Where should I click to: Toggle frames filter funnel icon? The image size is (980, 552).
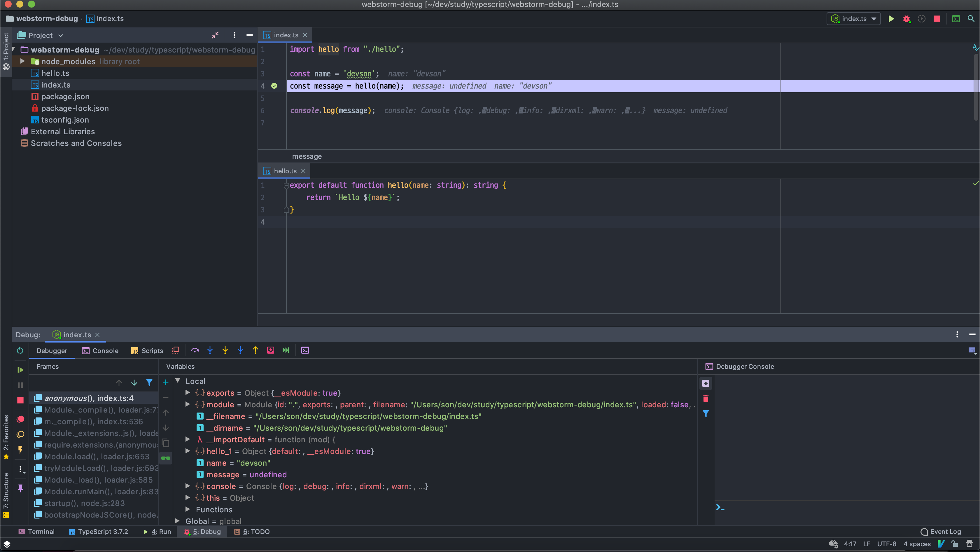pos(149,382)
